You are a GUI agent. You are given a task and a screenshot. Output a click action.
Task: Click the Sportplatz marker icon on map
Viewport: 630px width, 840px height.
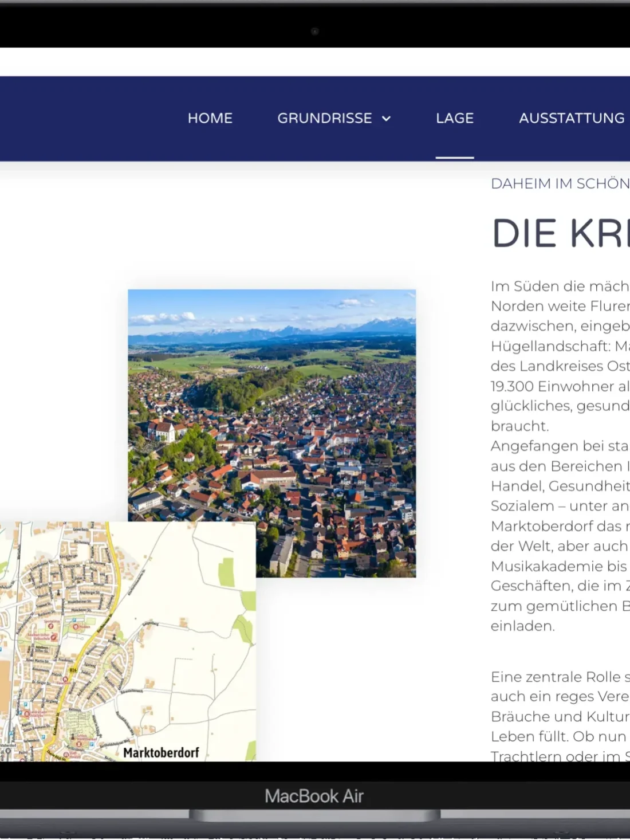coord(52,625)
